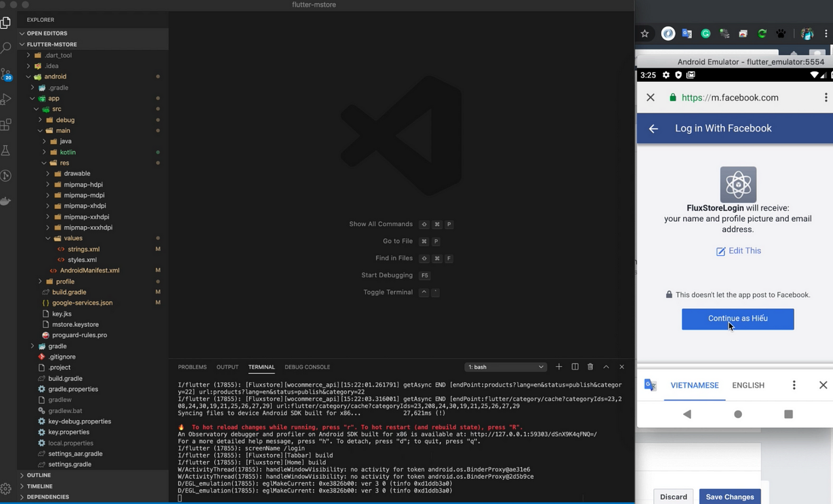Expand the TIMELINE section
833x504 pixels.
[93, 486]
